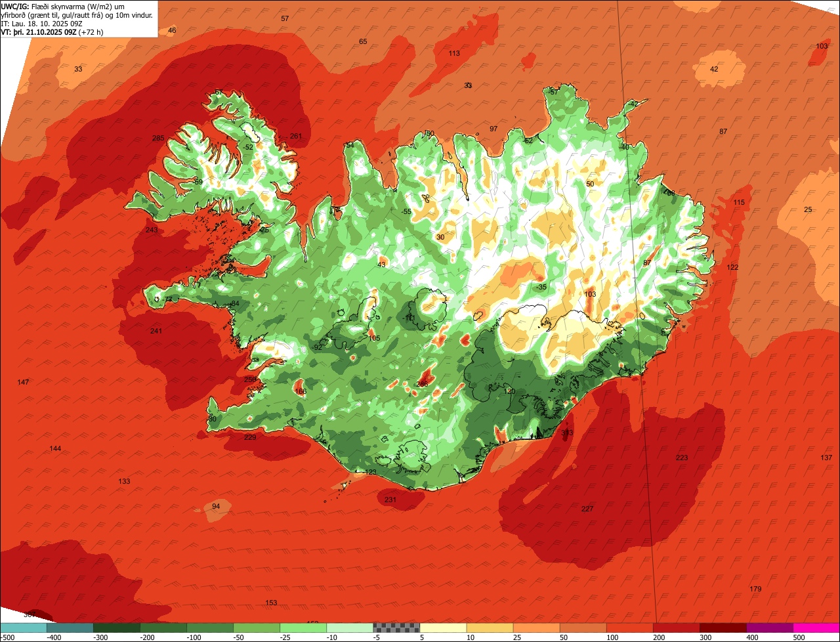Click the map value '133'
840x642 pixels.
124,481
